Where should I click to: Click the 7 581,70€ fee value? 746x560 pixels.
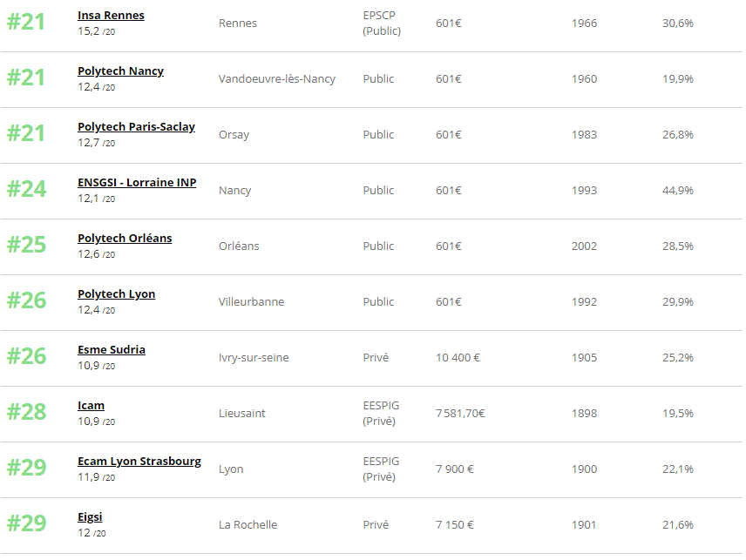tap(460, 414)
